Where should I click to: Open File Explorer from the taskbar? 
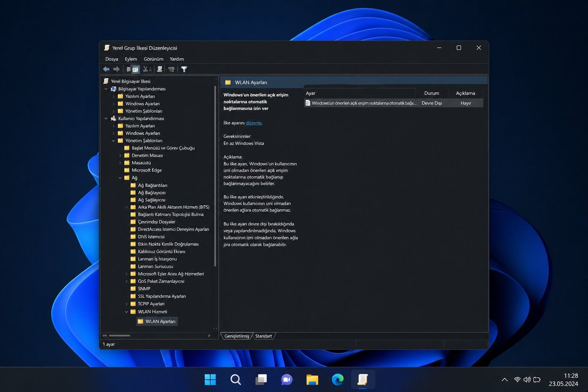(312, 379)
